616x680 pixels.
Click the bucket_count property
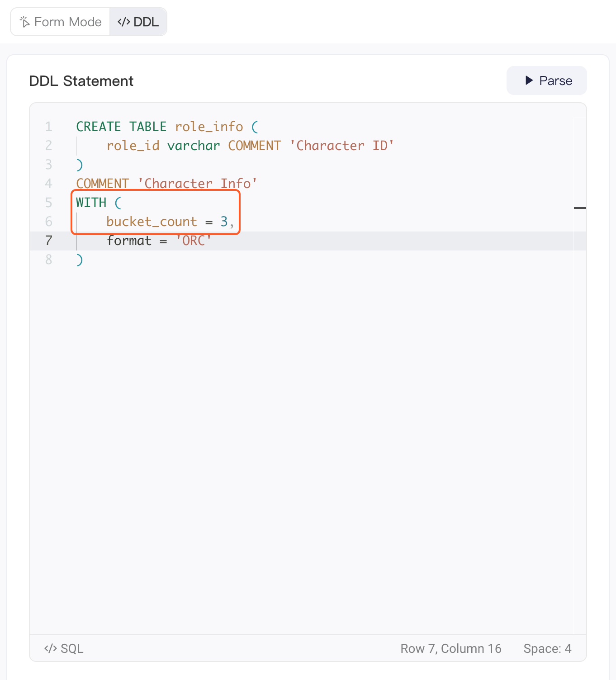152,222
